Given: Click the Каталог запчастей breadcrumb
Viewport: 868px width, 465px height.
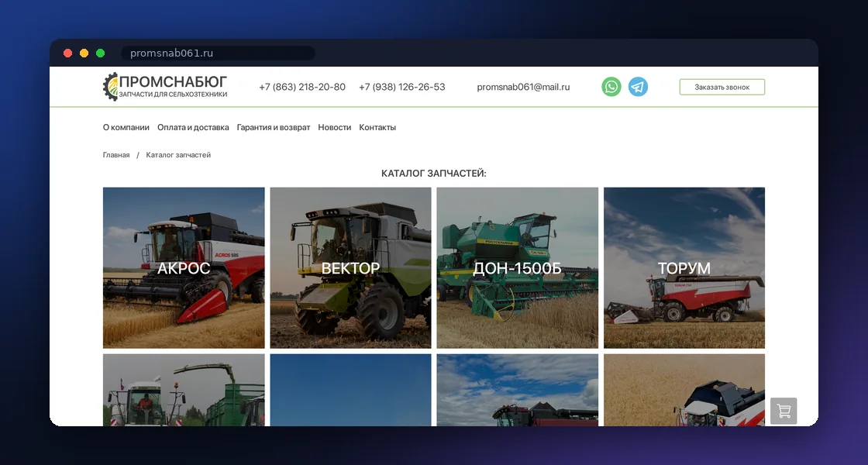Looking at the screenshot, I should [x=178, y=155].
